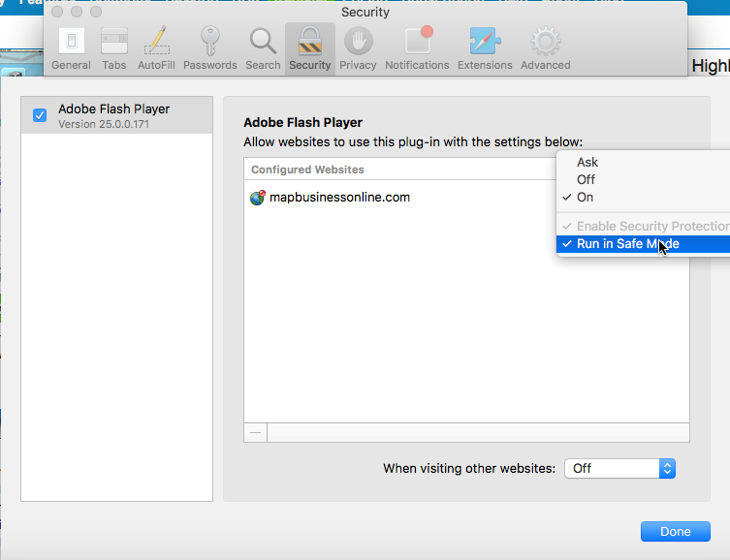Select the Security padlock pane
The image size is (730, 560).
point(310,48)
